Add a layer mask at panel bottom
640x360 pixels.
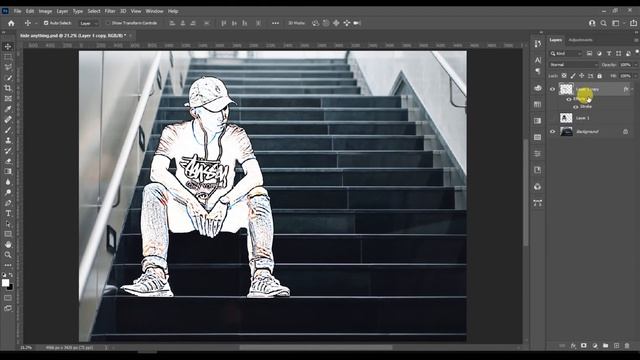coord(584,346)
